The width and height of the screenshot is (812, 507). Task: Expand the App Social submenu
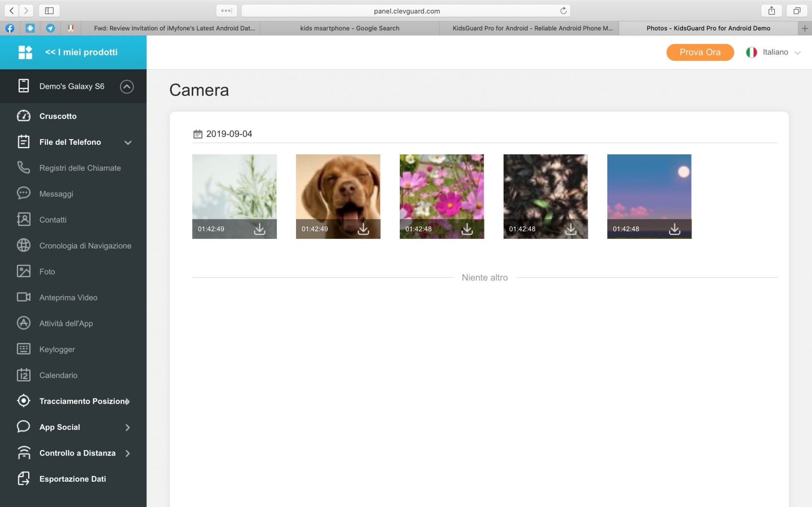click(128, 427)
